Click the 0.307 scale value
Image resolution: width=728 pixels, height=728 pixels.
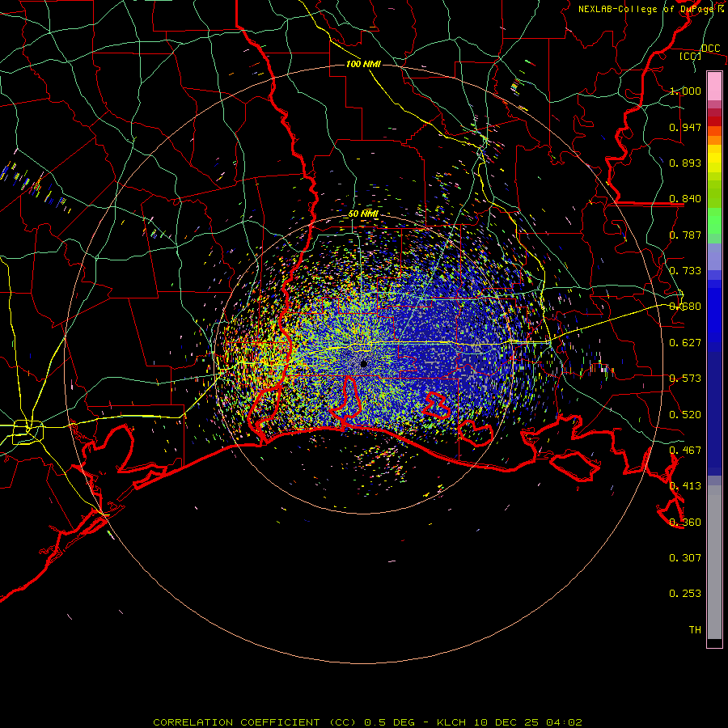[685, 558]
